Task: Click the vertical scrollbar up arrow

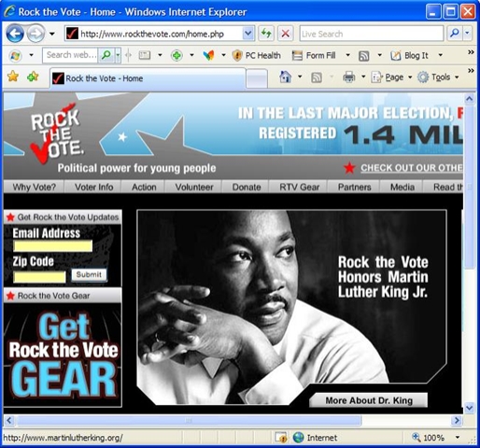Action: [x=469, y=99]
